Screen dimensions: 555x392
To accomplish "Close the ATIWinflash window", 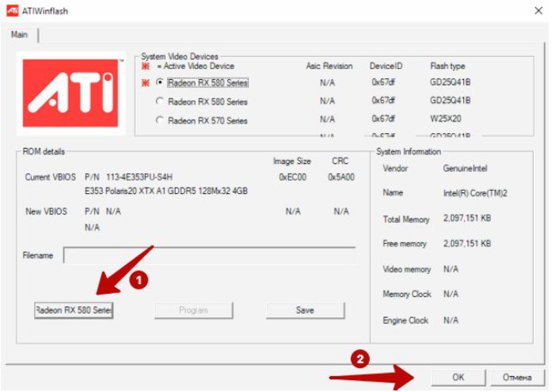I will coord(538,11).
